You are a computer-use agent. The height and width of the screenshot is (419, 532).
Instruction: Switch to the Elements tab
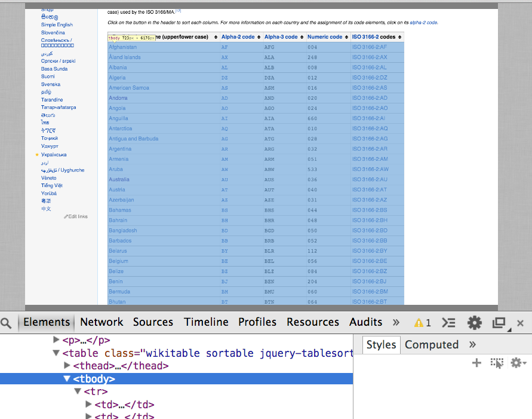tap(47, 322)
